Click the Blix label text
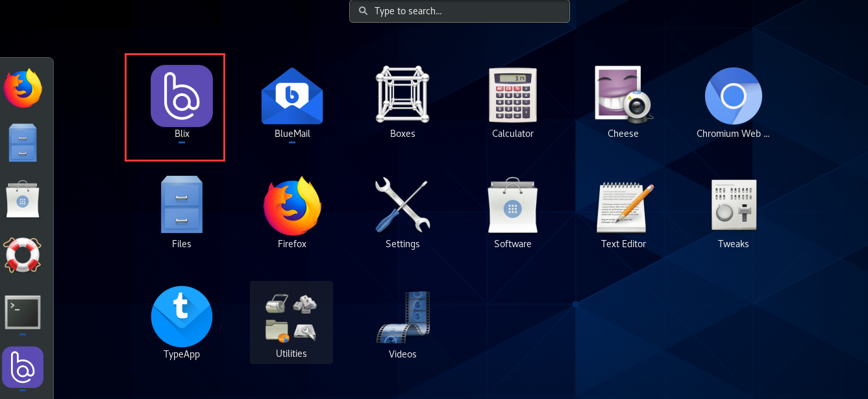 click(182, 134)
